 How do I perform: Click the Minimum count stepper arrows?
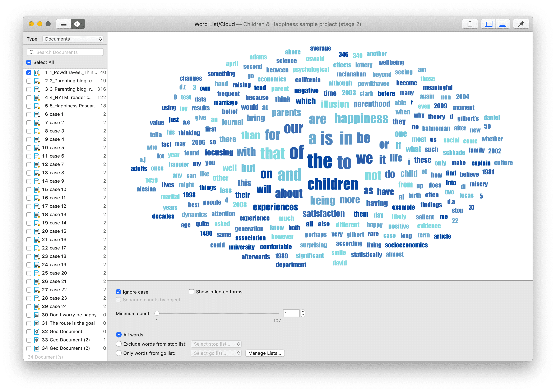(x=303, y=314)
